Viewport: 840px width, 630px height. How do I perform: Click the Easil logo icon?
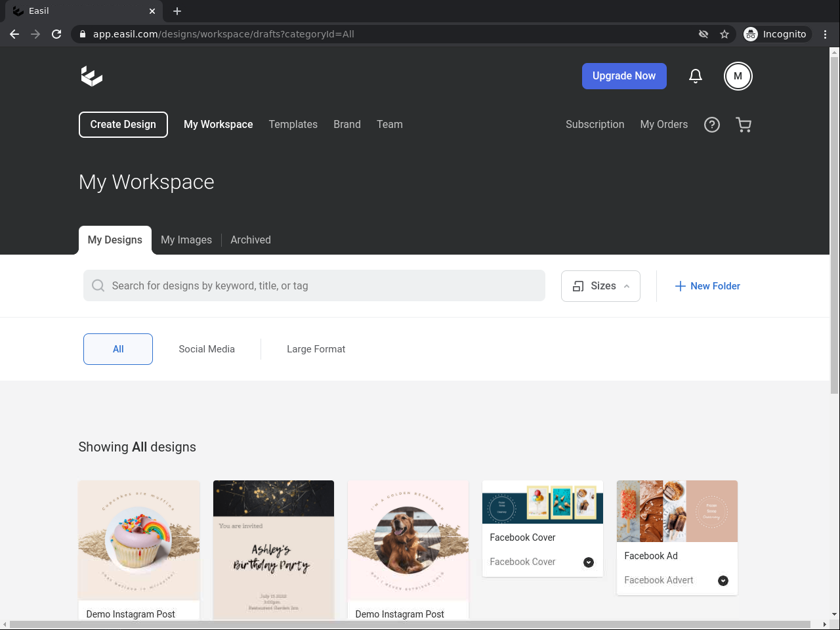92,76
